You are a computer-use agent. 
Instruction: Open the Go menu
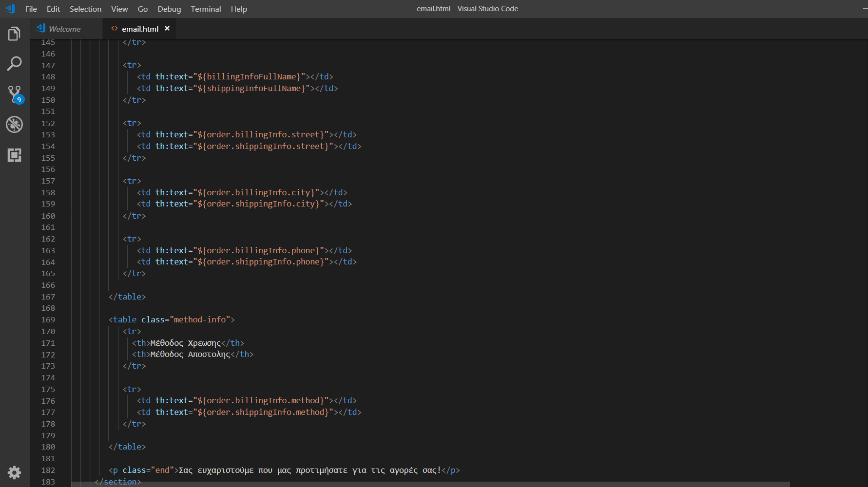click(143, 9)
